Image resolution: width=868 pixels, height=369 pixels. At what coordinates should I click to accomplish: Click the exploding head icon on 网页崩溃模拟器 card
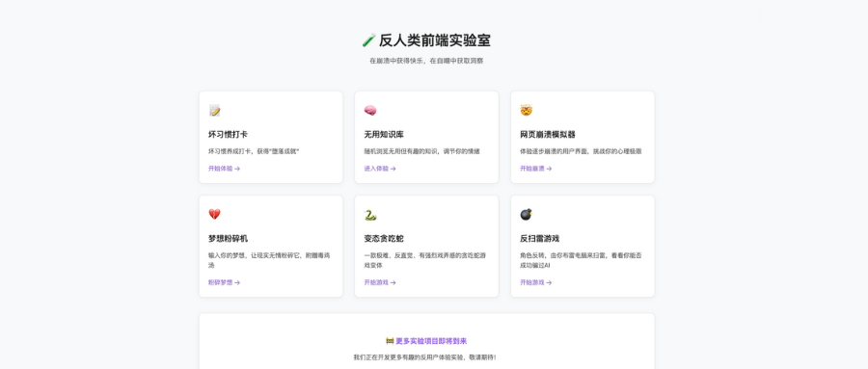tap(526, 111)
